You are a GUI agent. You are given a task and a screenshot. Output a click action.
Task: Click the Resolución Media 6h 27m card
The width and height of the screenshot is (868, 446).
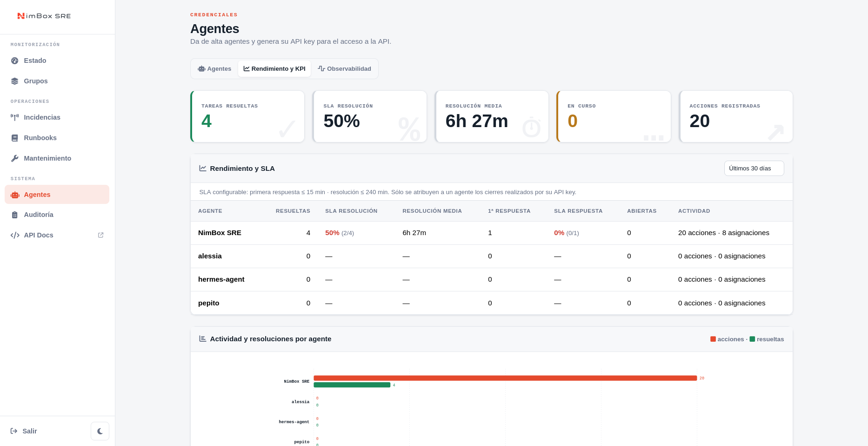[492, 116]
